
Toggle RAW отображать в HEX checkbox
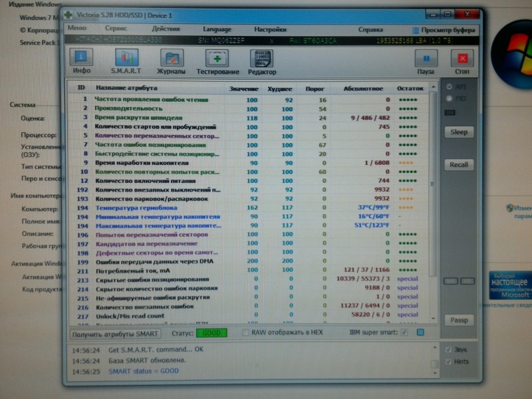(245, 332)
